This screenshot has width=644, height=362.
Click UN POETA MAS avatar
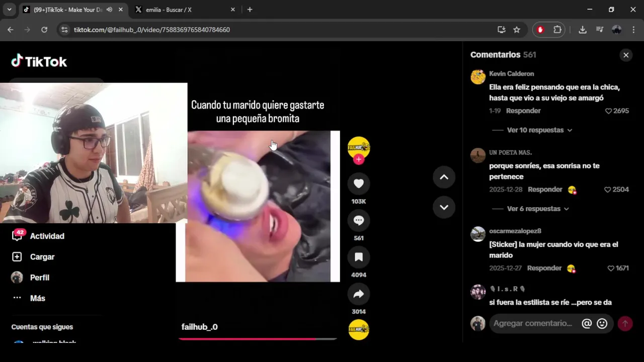[x=478, y=155]
